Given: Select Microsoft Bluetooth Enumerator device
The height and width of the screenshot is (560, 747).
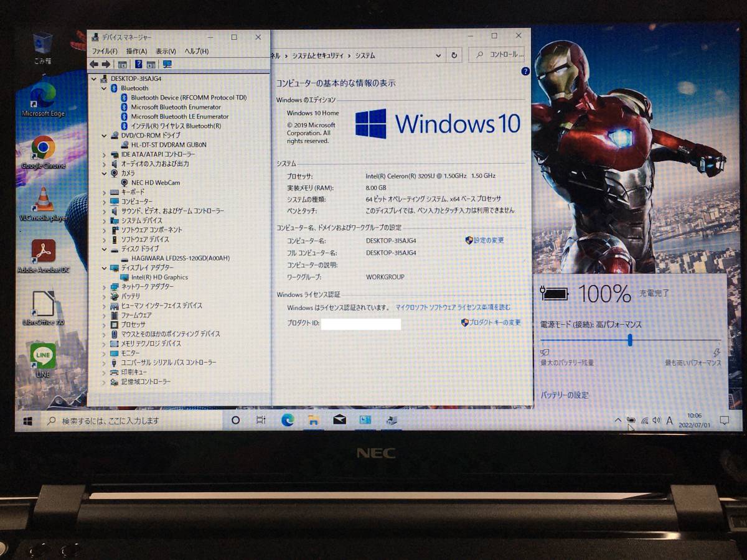Looking at the screenshot, I should point(176,107).
